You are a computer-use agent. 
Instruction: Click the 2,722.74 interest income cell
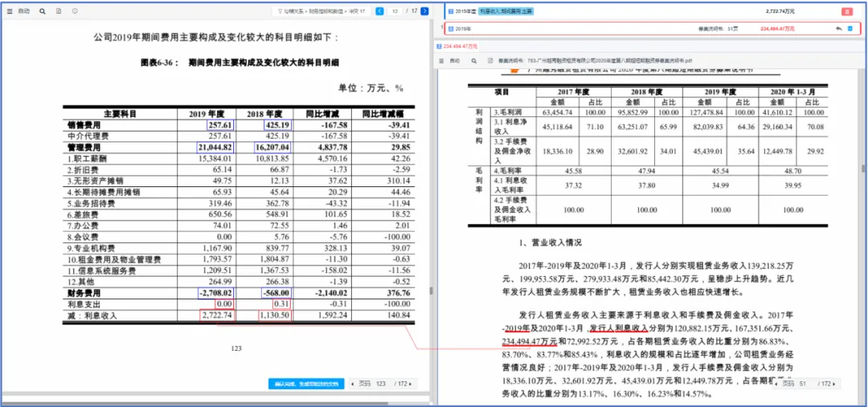(x=217, y=315)
